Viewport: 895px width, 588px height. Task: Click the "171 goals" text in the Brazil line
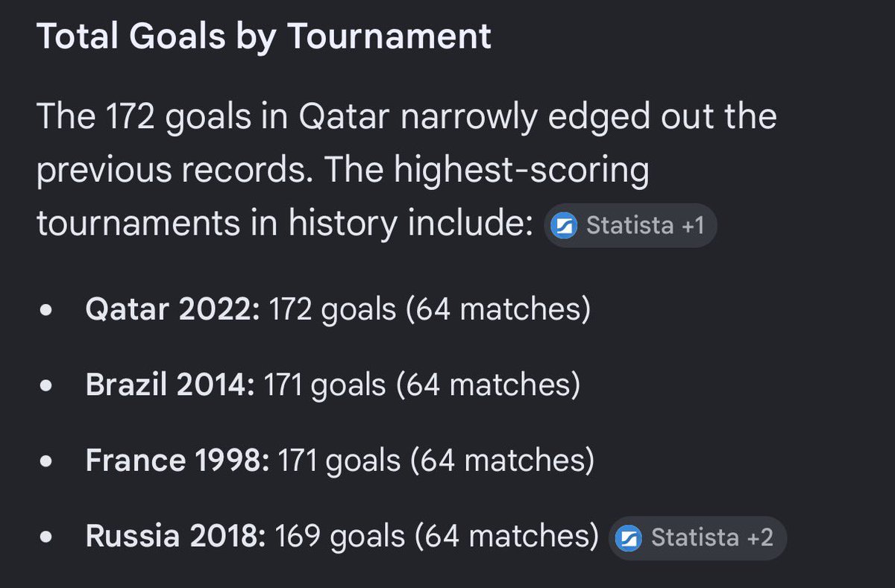(324, 386)
